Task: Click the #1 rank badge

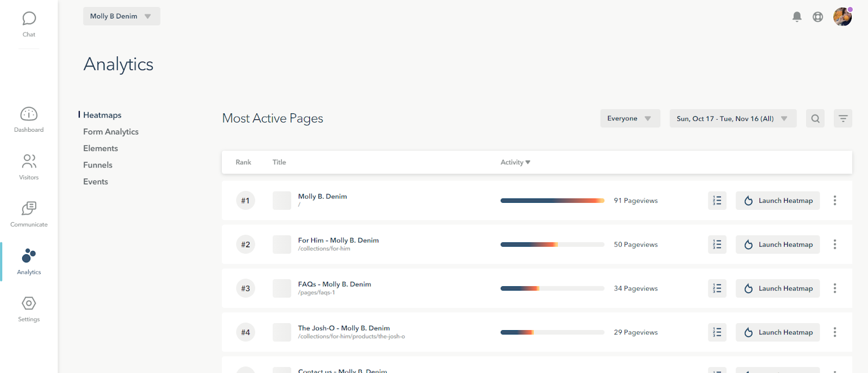Action: tap(246, 201)
